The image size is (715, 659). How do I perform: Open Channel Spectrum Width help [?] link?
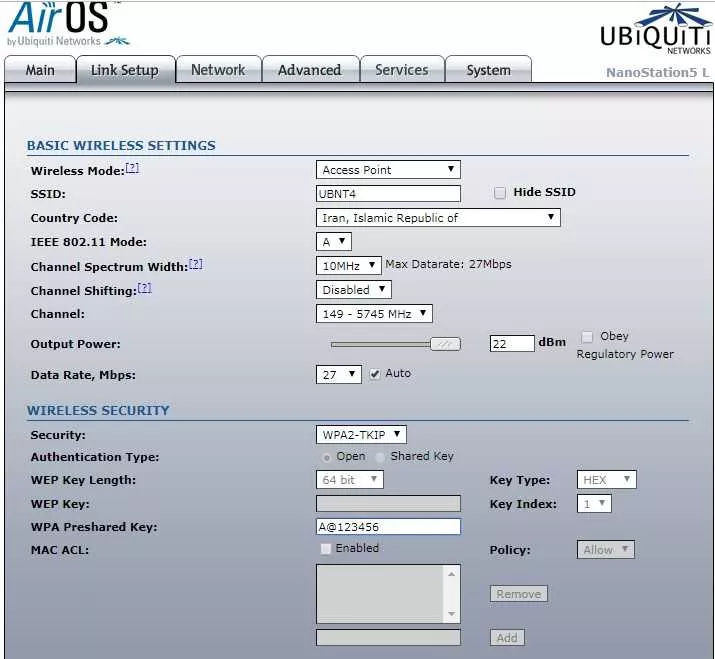[x=195, y=264]
